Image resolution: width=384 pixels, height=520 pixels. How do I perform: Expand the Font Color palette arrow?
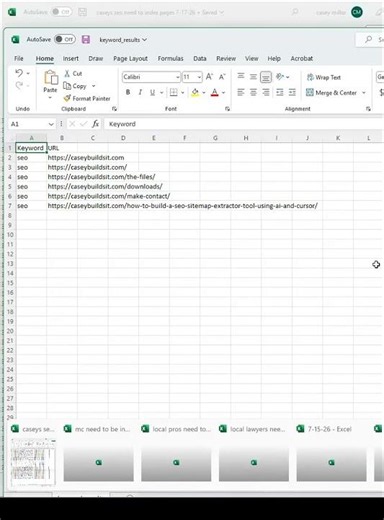pos(224,93)
